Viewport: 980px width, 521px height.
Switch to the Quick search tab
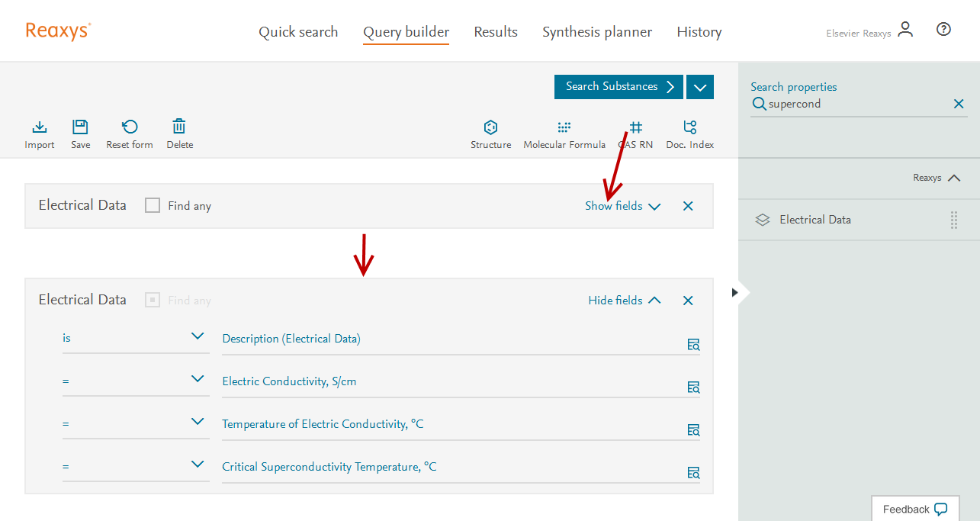tap(298, 32)
